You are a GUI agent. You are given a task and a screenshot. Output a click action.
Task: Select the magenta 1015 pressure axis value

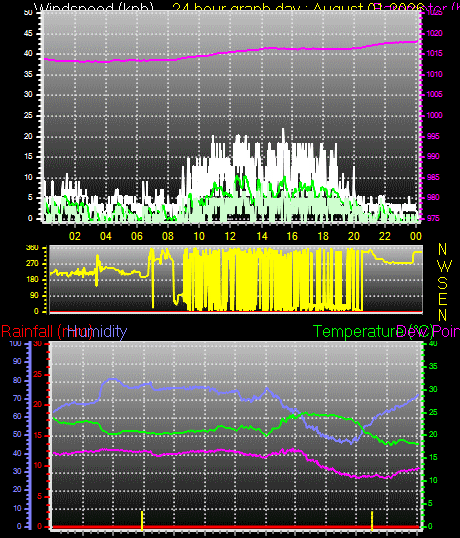coord(435,54)
